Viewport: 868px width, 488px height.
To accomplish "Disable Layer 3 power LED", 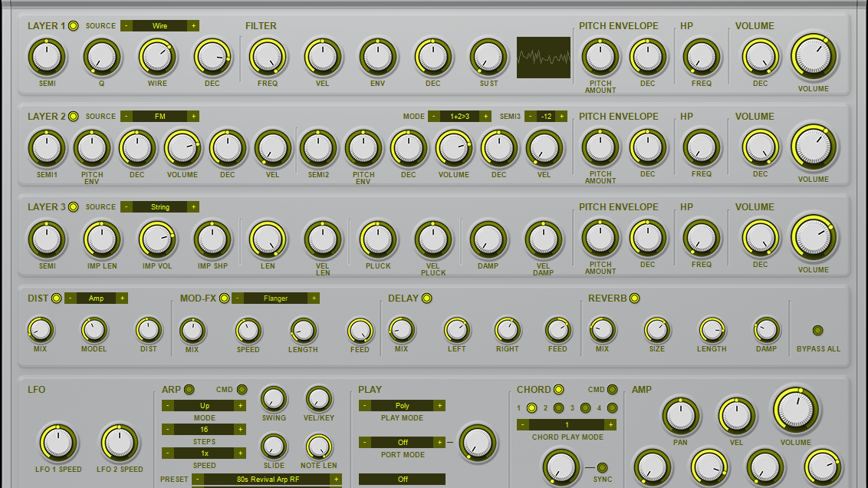I will (x=74, y=207).
